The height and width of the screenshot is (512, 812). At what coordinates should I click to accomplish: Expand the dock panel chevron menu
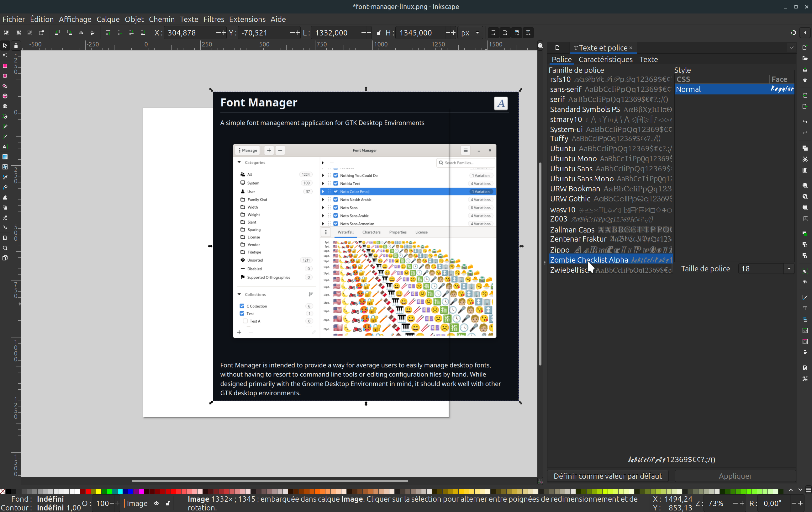coord(791,48)
